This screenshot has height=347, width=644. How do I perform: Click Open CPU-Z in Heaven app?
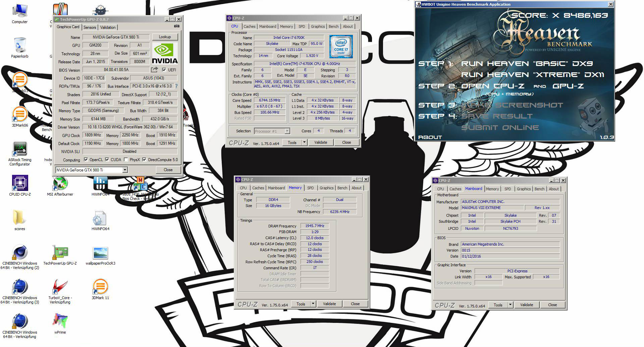[493, 86]
